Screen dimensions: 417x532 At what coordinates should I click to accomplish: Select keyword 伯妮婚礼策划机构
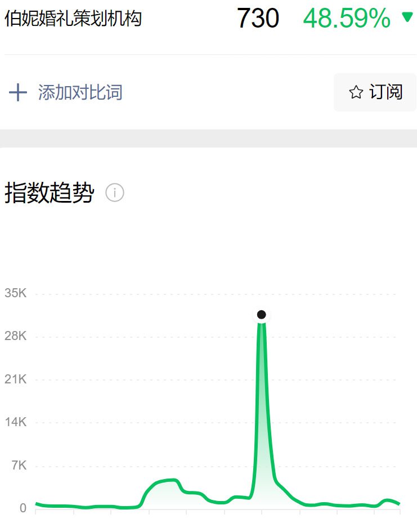pos(73,19)
